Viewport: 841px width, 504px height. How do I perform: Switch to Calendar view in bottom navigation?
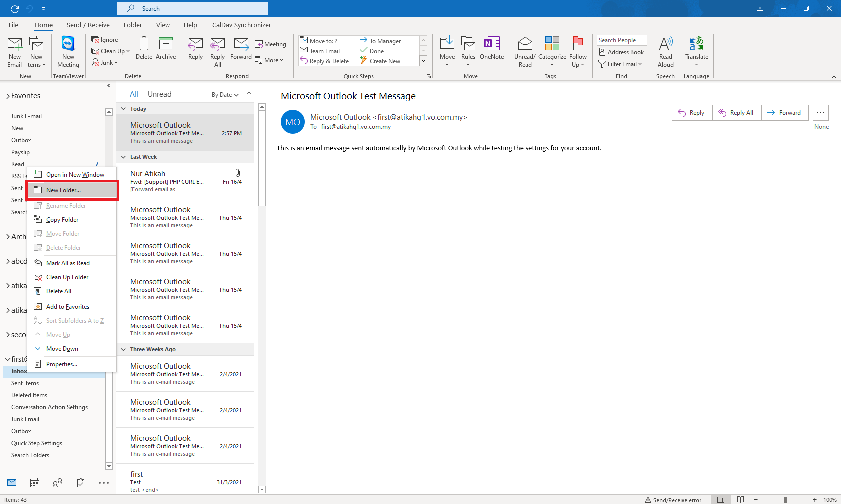point(35,483)
